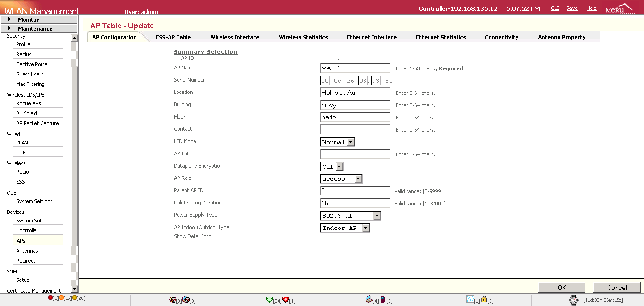
Task: Click the Location input field
Action: 355,93
